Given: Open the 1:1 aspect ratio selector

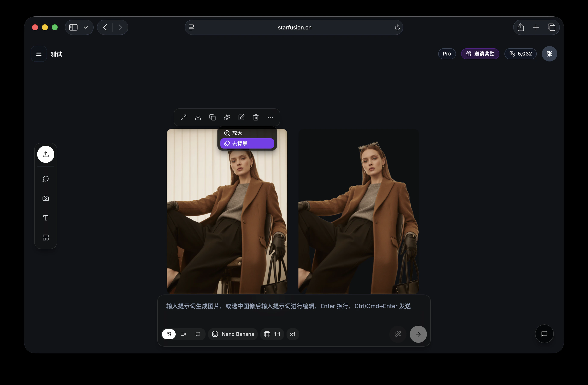Looking at the screenshot, I should 272,334.
